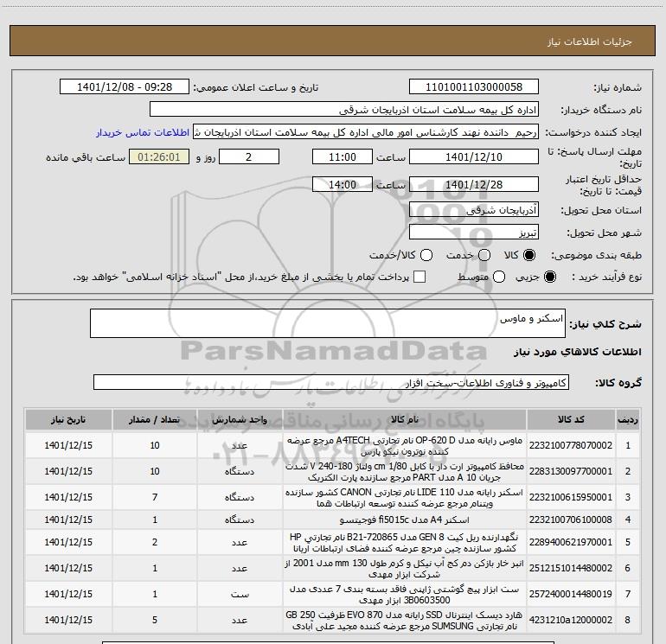Click the CANON LIDE 110 scanner item name
The height and width of the screenshot is (644, 666).
click(x=405, y=498)
